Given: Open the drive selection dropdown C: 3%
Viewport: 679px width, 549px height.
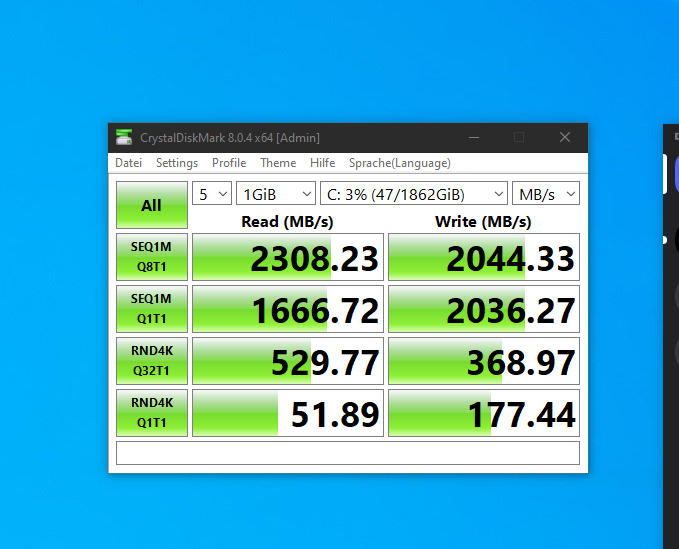Looking at the screenshot, I should 414,194.
